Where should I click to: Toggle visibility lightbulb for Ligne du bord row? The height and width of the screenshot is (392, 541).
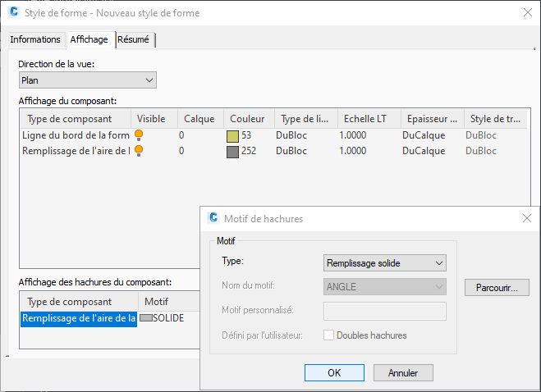coord(140,135)
